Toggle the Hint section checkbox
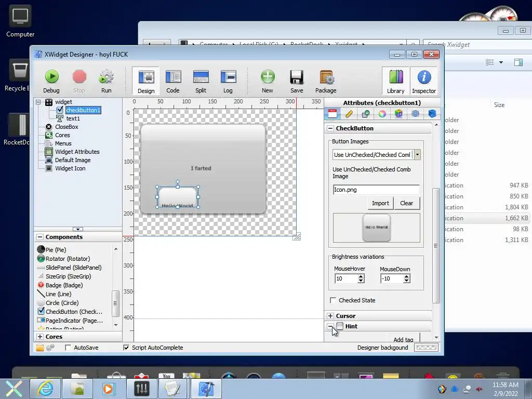Viewport: 532px width, 399px height. 340,326
